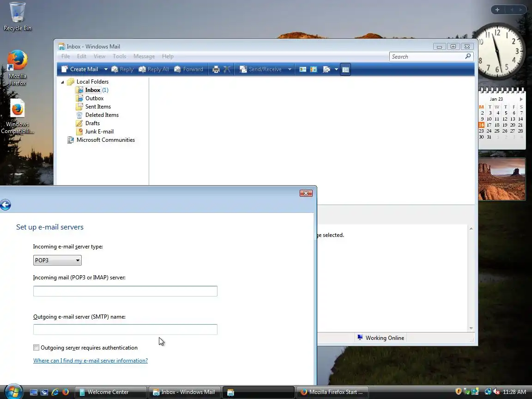Launch Firefox from quick launch
532x399 pixels.
click(66, 392)
